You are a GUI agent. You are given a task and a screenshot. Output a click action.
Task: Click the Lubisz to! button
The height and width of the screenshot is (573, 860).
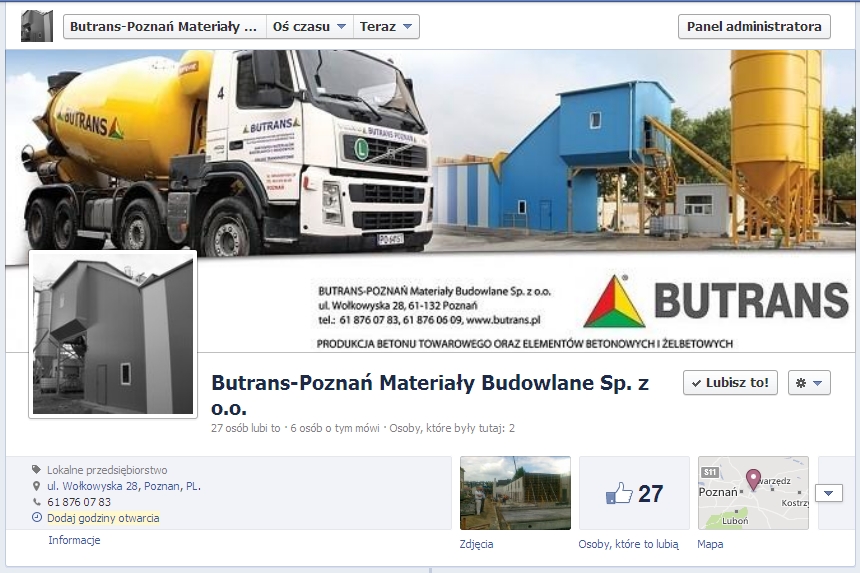[x=731, y=383]
